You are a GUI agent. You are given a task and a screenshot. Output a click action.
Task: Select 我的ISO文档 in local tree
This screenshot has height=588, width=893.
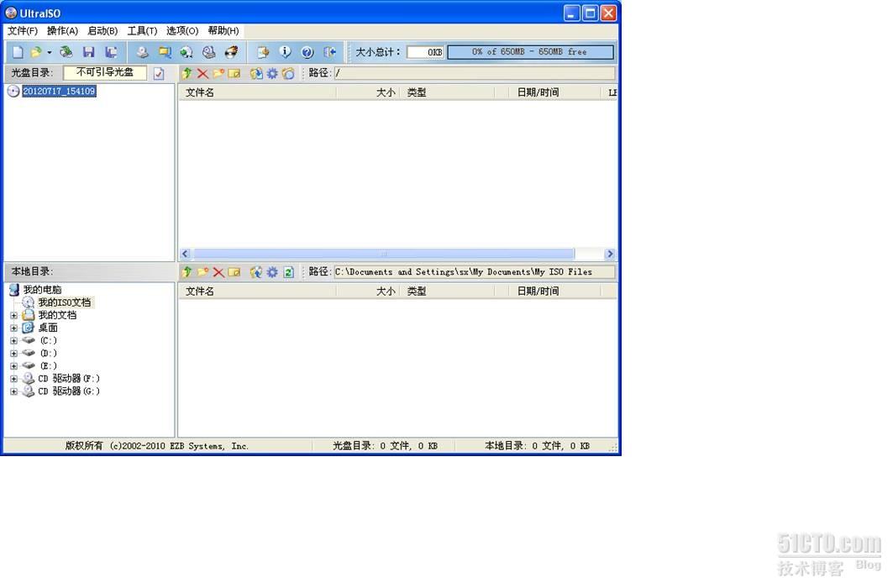[65, 302]
